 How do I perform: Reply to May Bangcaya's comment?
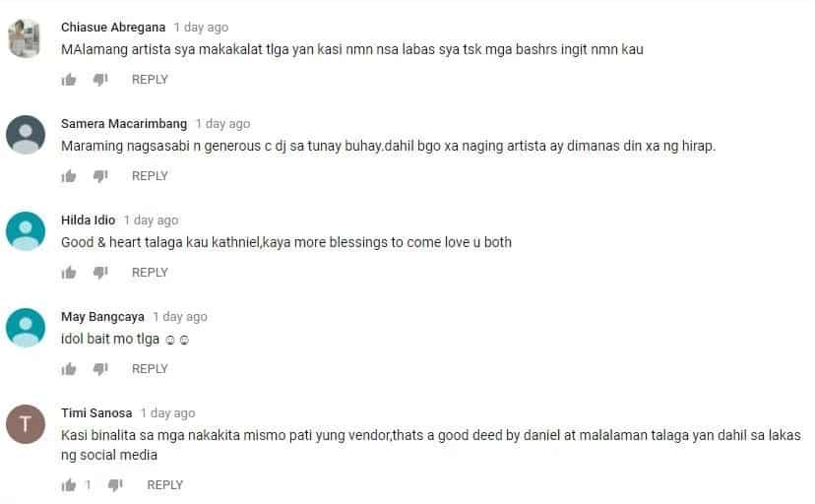[150, 369]
